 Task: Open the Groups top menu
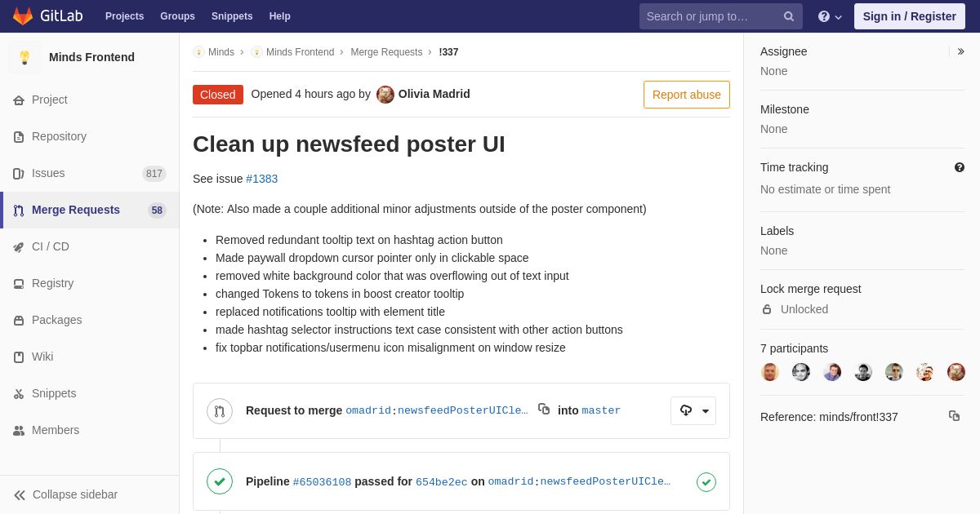point(177,16)
